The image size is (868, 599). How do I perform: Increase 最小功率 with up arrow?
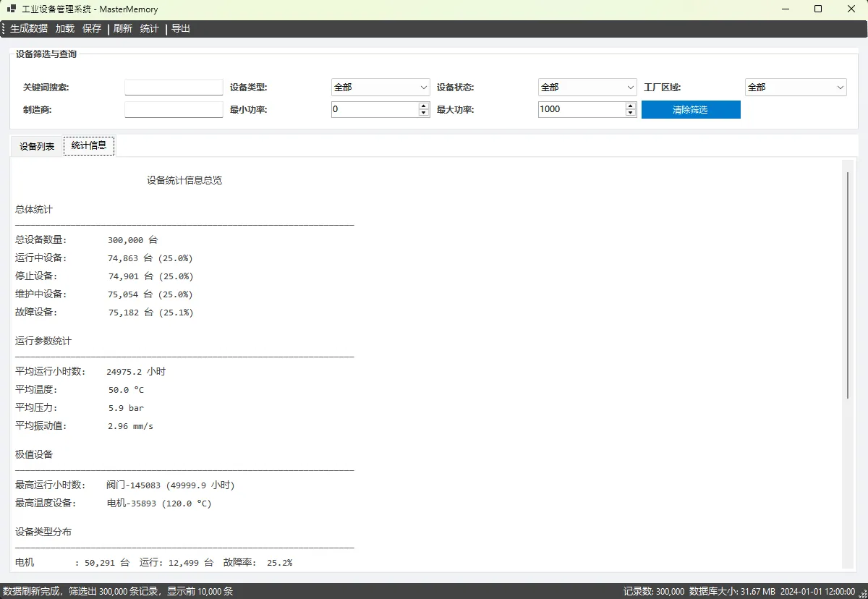(424, 106)
